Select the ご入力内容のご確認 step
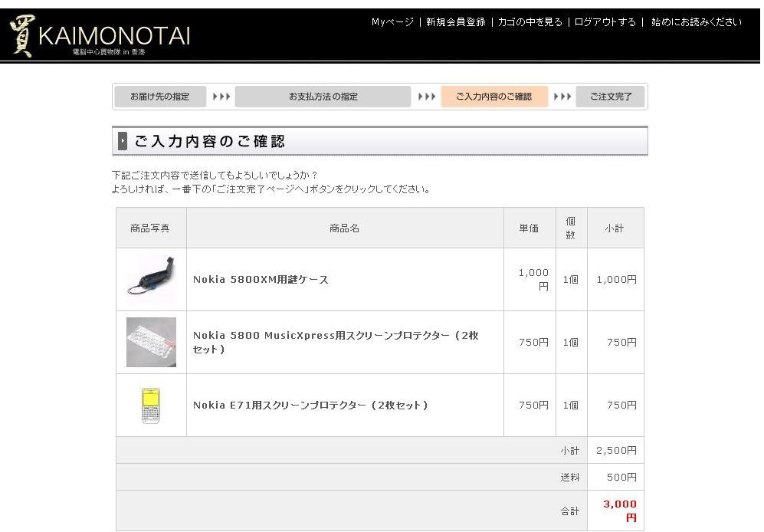 coord(493,97)
